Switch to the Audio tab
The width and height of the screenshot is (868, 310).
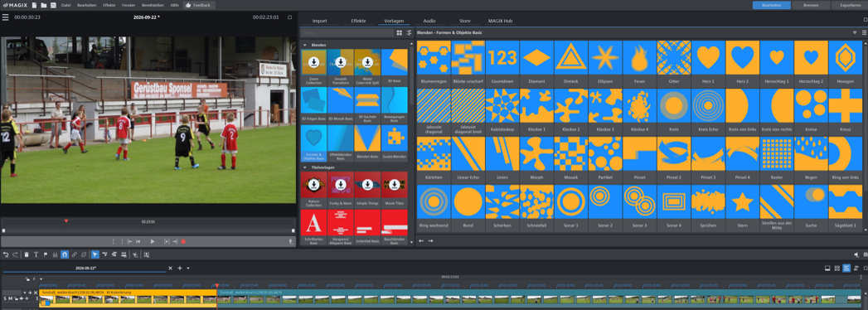(x=429, y=21)
